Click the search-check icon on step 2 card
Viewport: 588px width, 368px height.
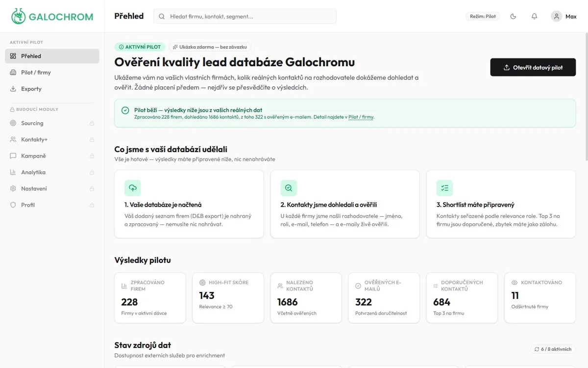(289, 188)
